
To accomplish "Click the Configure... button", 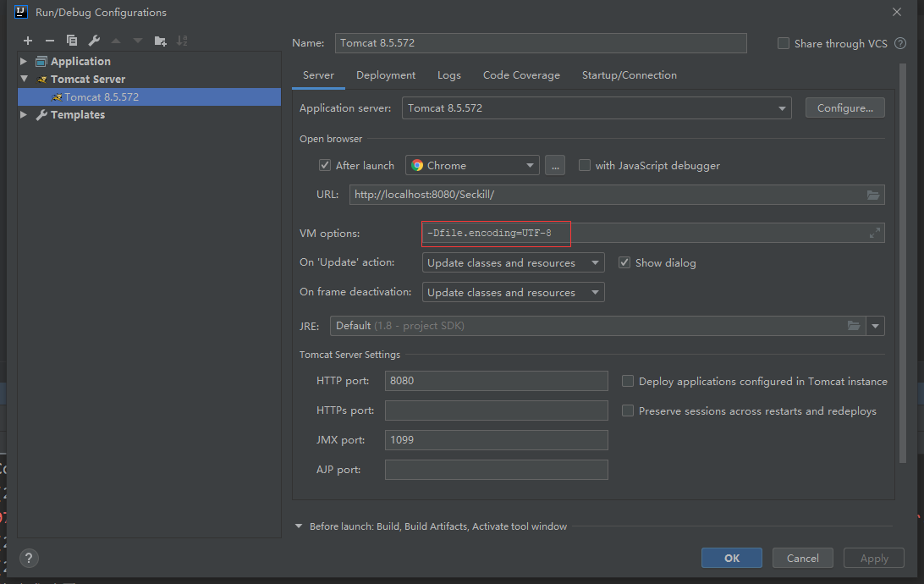I will point(845,107).
